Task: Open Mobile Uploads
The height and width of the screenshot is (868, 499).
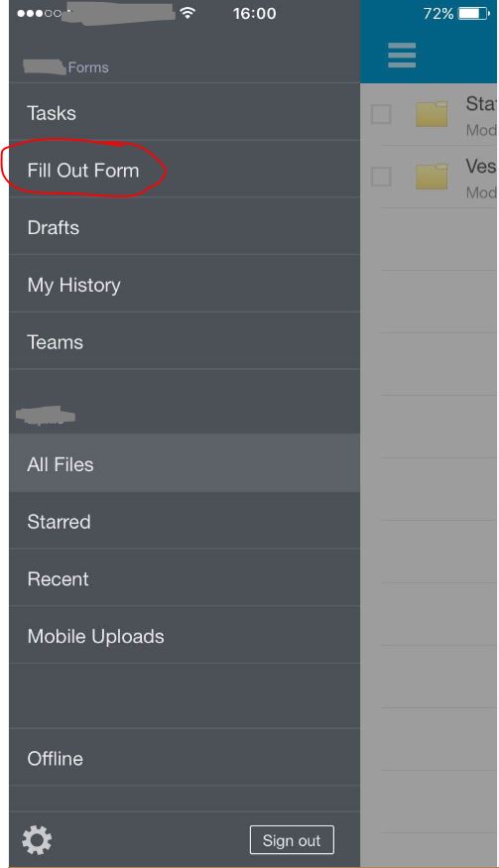Action: tap(185, 636)
